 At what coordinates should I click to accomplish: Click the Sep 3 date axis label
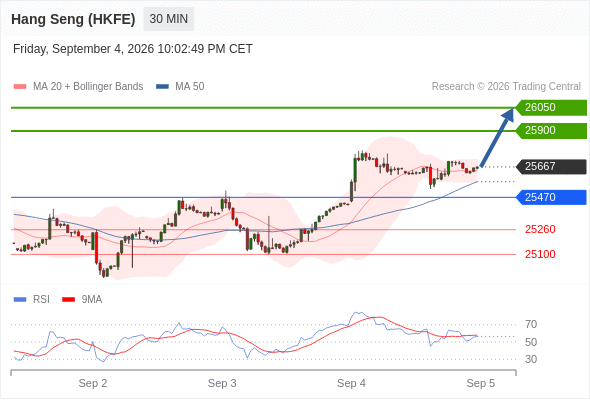(222, 383)
